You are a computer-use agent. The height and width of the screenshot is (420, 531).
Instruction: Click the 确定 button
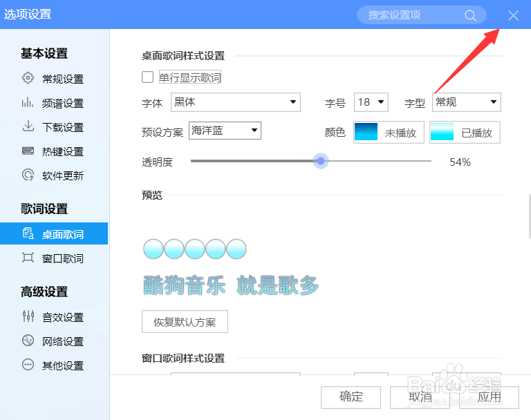tap(351, 397)
